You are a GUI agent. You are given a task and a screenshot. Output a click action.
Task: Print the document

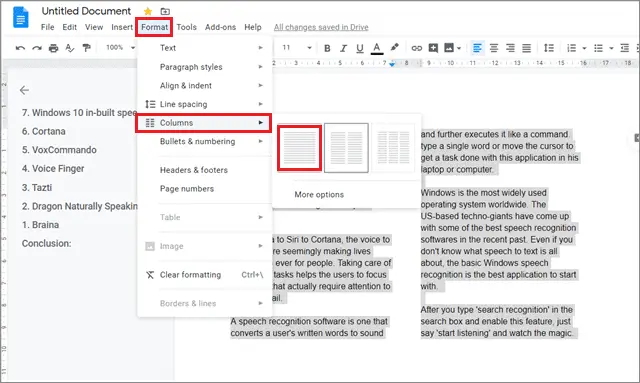53,48
